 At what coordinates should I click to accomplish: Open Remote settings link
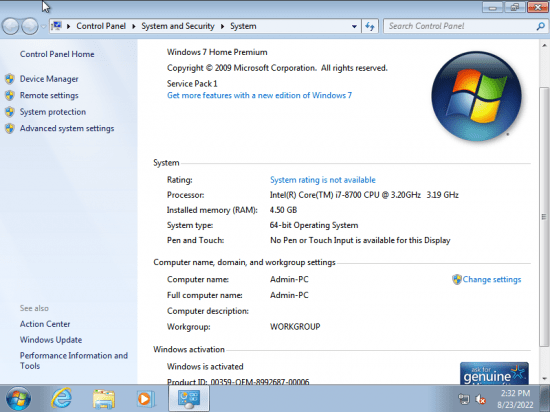click(x=49, y=95)
